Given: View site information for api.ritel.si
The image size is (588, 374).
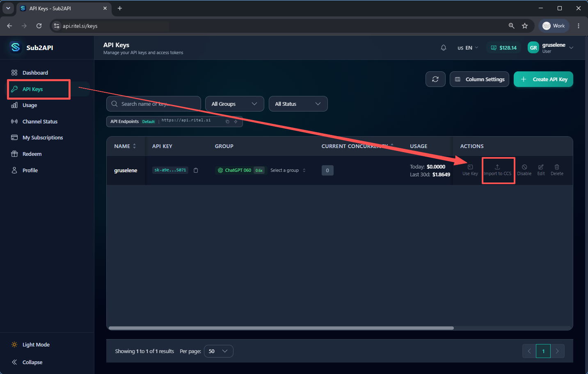Looking at the screenshot, I should 57,26.
